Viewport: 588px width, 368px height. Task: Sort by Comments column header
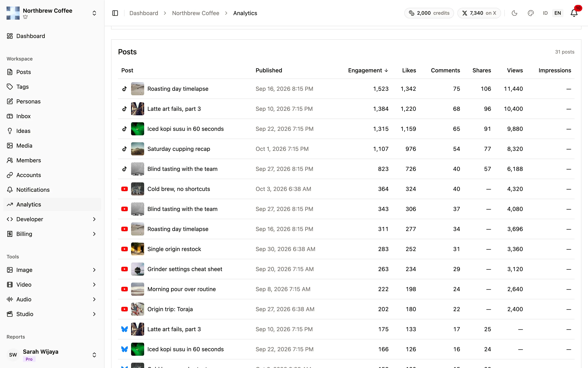[x=445, y=70]
